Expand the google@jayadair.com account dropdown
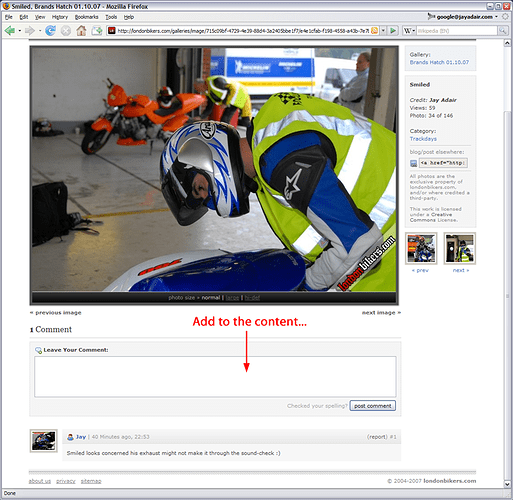Screen dimensions: 513x500 click(x=496, y=17)
